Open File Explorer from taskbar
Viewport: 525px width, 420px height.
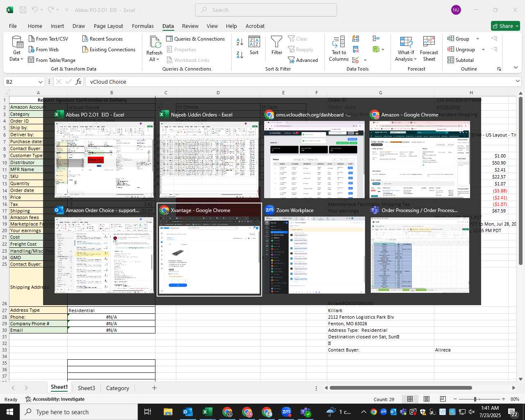tap(168, 412)
